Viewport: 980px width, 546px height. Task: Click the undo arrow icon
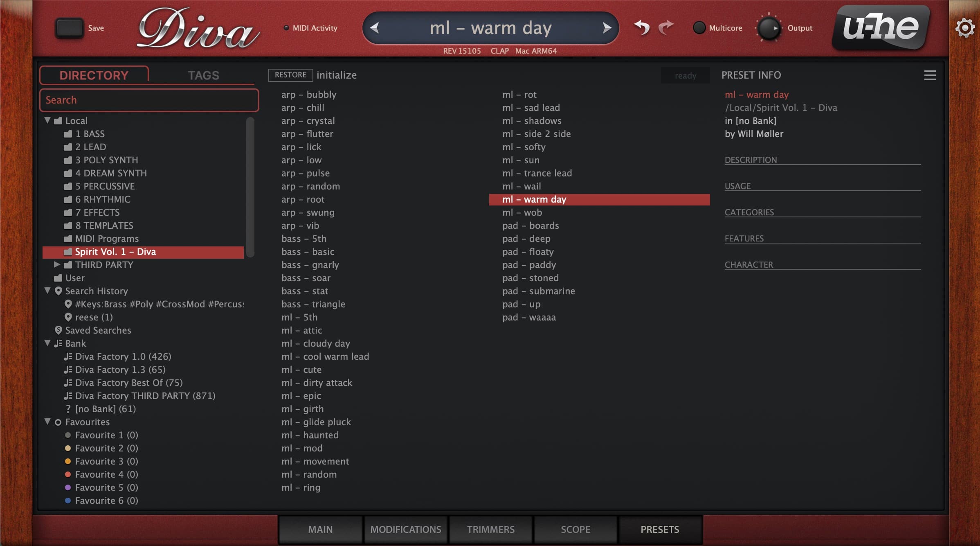pyautogui.click(x=641, y=28)
